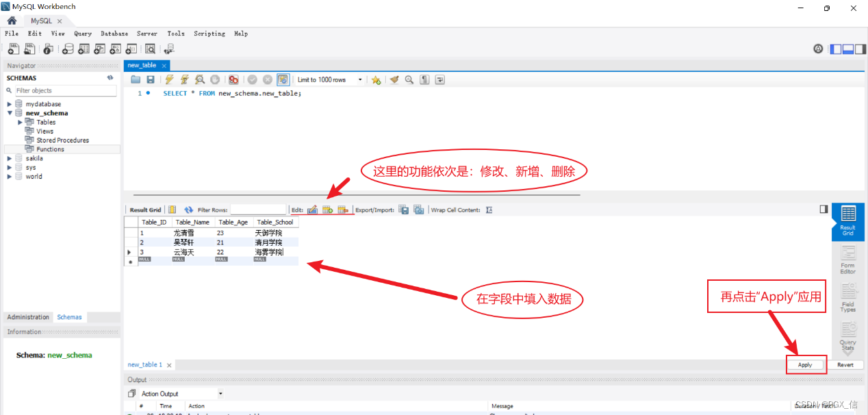Click the Create new table icon

tap(84, 49)
